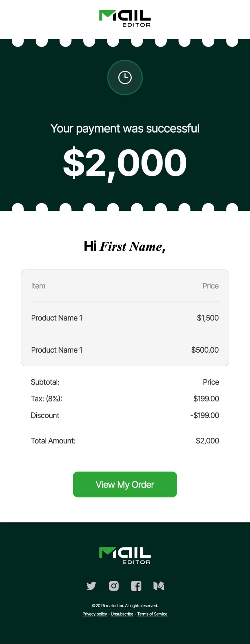Screen dimensions: 250x644
Task: Open the Twitter social icon in footer
Action: (x=91, y=586)
